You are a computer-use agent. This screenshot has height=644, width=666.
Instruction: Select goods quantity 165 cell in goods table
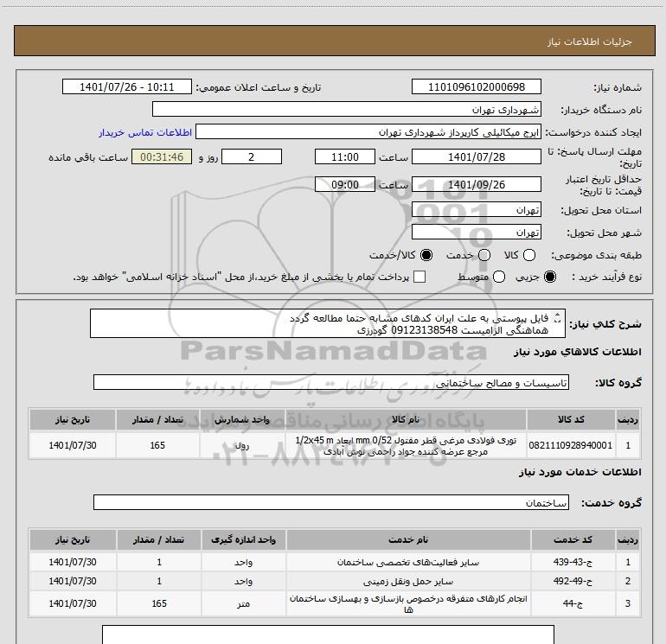pos(157,445)
